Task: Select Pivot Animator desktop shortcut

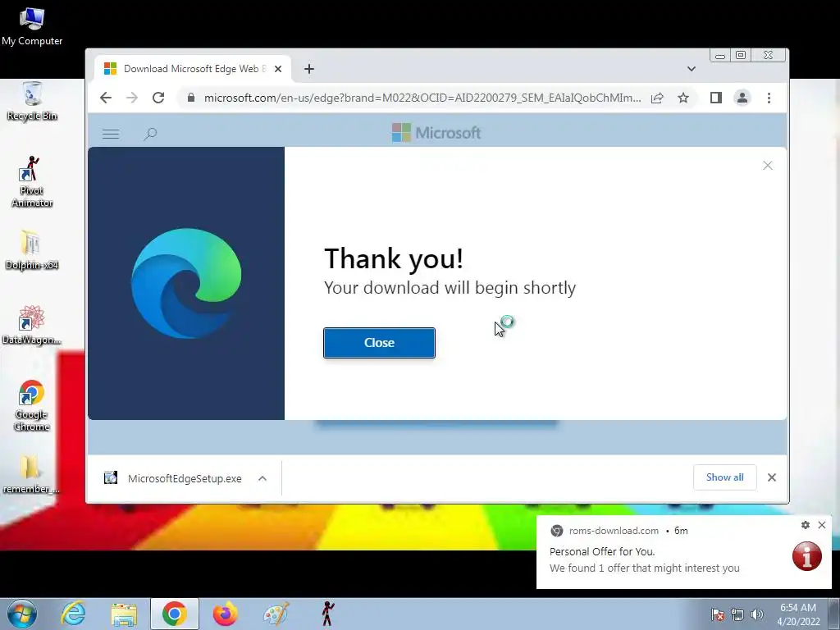Action: click(x=32, y=181)
